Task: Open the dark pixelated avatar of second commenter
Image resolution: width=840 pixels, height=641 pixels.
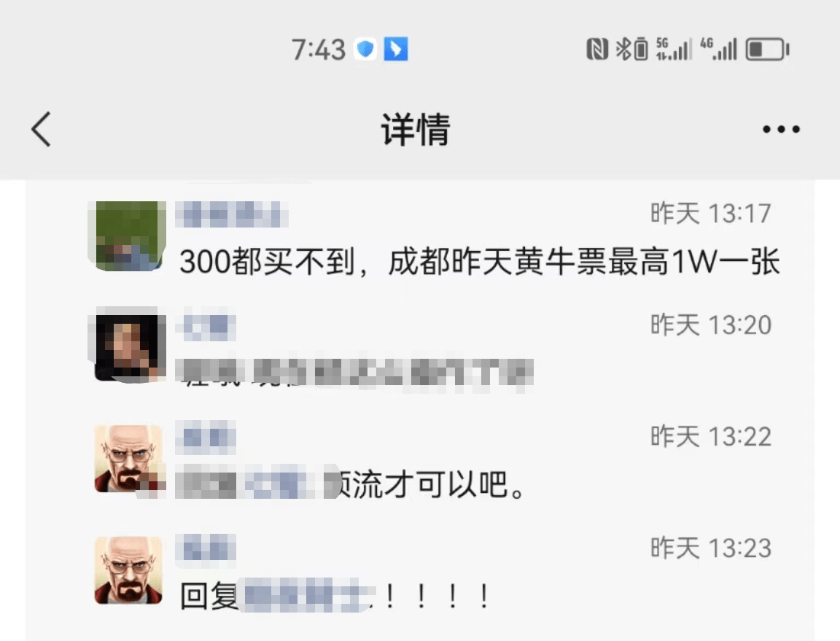Action: click(128, 345)
